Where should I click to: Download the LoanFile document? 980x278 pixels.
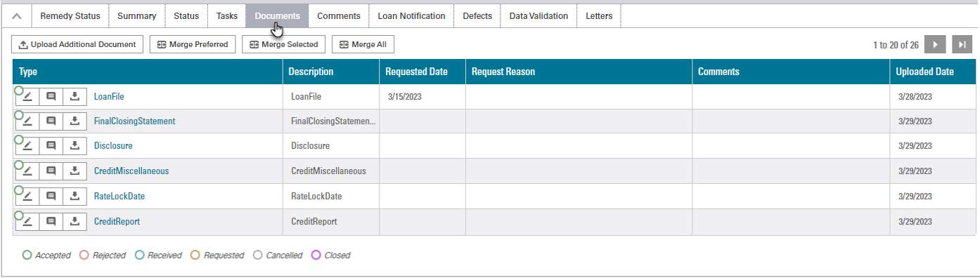pos(75,97)
